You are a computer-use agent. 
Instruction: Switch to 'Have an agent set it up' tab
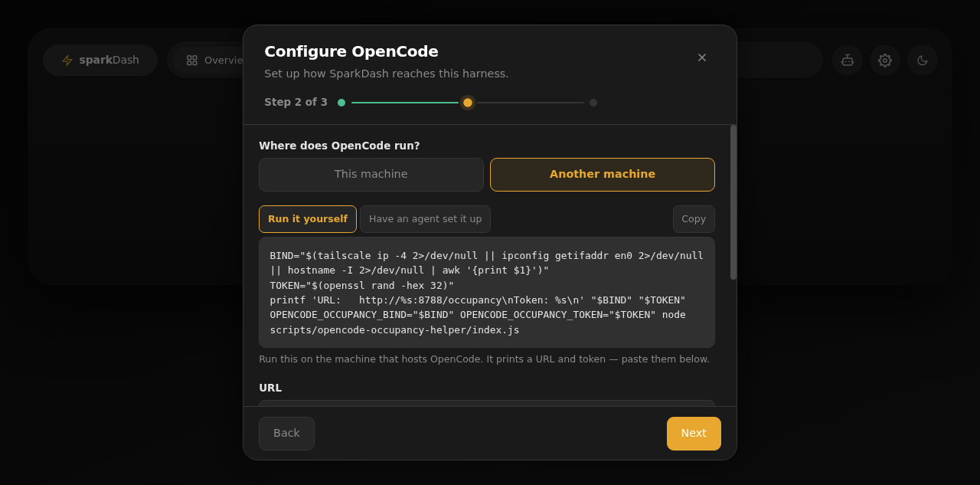click(426, 219)
